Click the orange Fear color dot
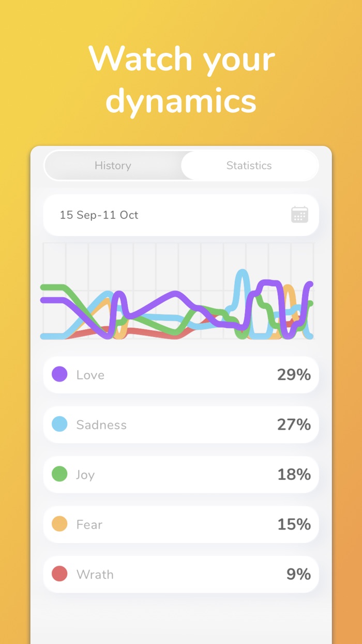Image resolution: width=362 pixels, height=644 pixels. (x=60, y=524)
